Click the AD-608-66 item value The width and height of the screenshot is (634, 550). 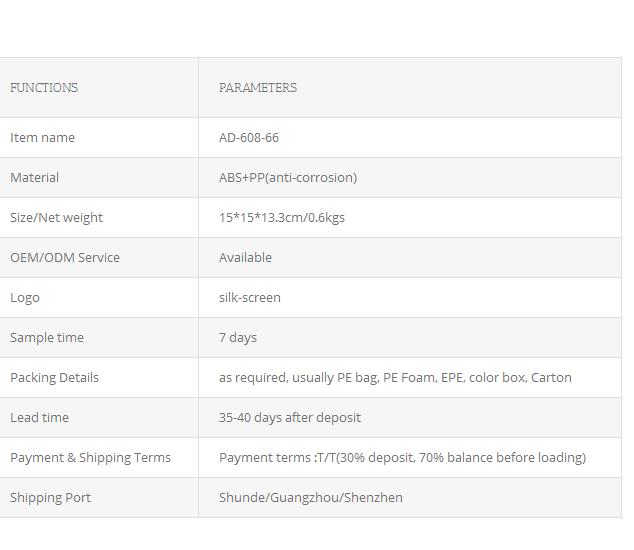tap(249, 138)
